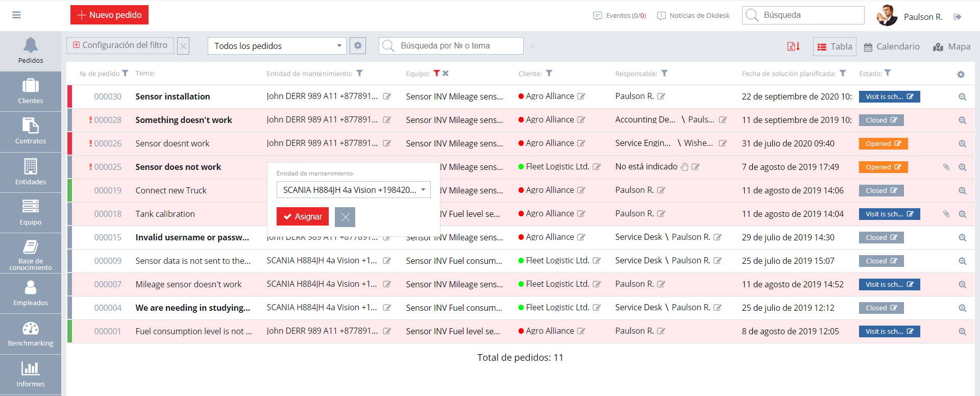Image resolution: width=980 pixels, height=396 pixels.
Task: Open the Entidad de mantenimiento SCANIA dropdown
Action: (353, 190)
